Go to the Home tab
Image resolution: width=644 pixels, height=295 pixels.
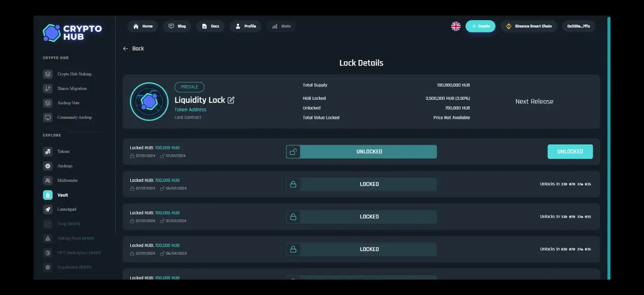[x=143, y=26]
